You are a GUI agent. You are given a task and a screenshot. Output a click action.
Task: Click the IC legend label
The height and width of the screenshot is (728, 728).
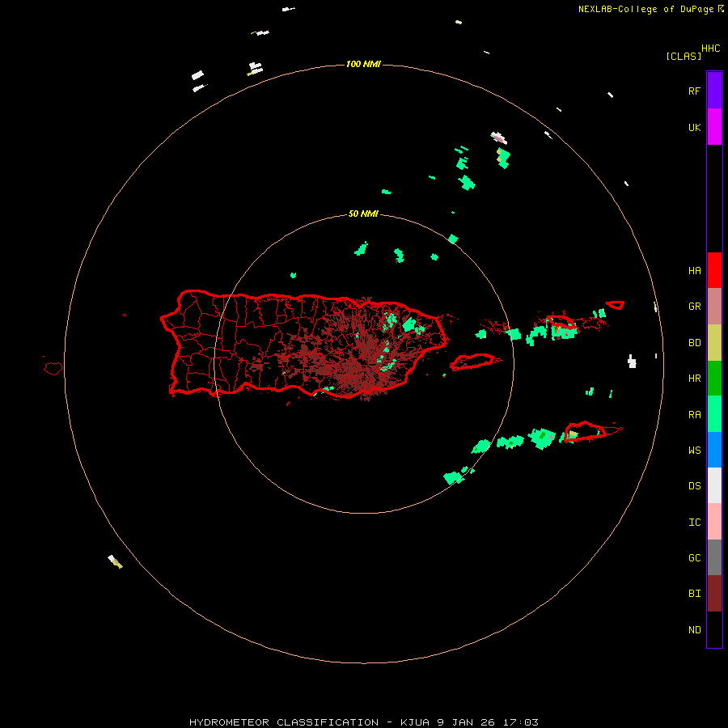tap(694, 523)
